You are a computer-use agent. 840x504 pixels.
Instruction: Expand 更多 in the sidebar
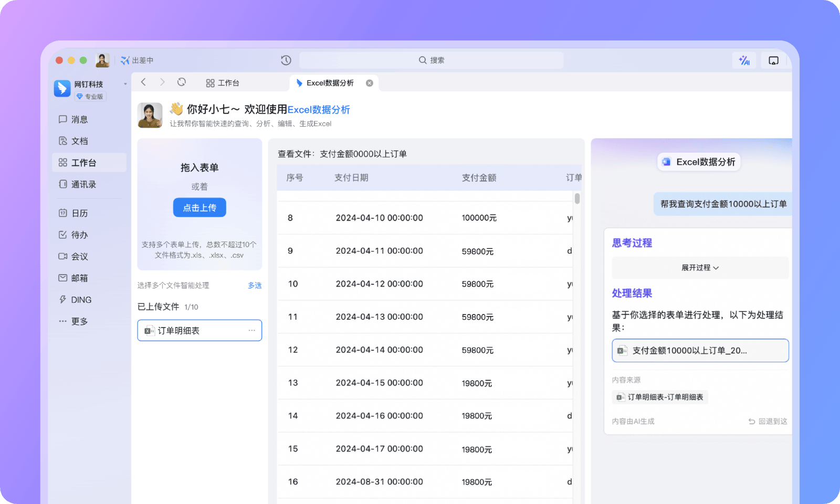(x=79, y=321)
